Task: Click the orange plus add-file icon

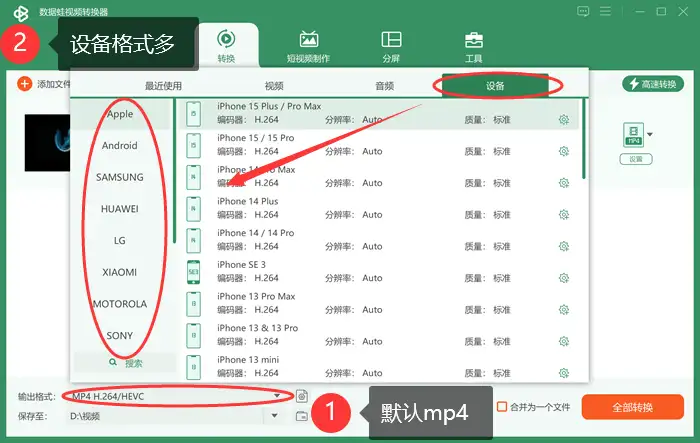Action: pos(25,84)
